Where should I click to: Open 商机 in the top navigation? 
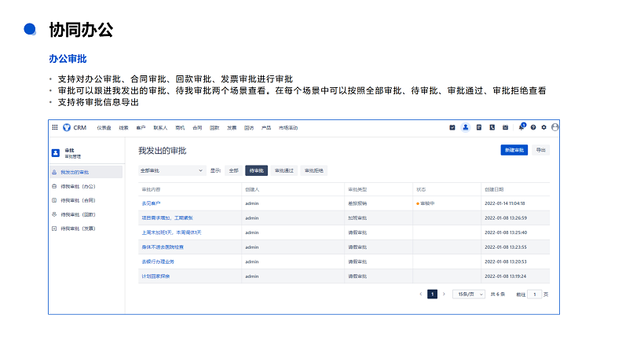pyautogui.click(x=180, y=128)
